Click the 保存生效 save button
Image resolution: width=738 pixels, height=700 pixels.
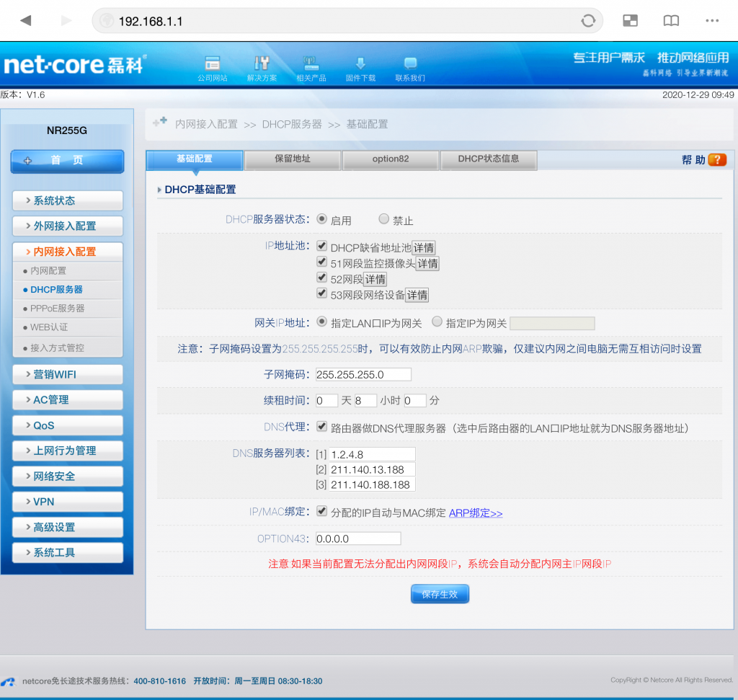click(440, 594)
